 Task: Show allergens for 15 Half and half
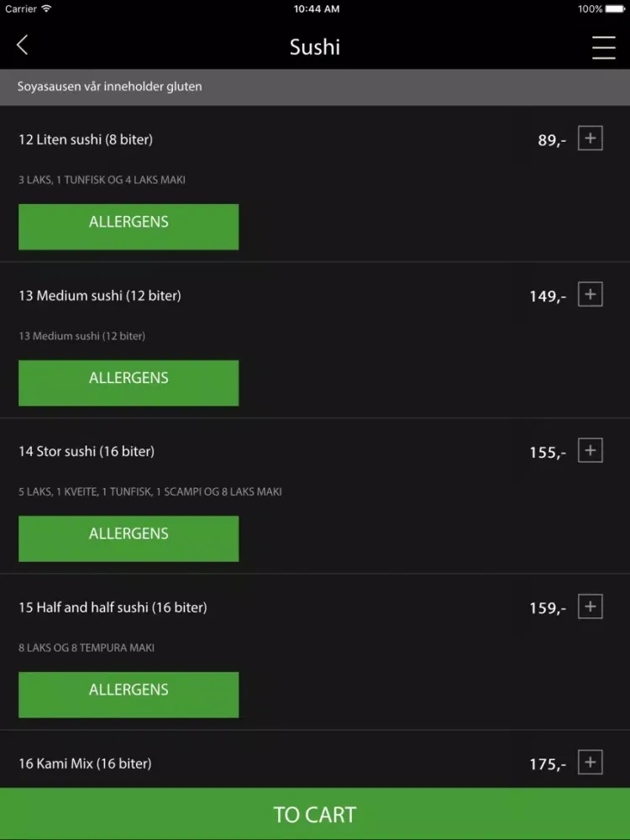coord(129,695)
